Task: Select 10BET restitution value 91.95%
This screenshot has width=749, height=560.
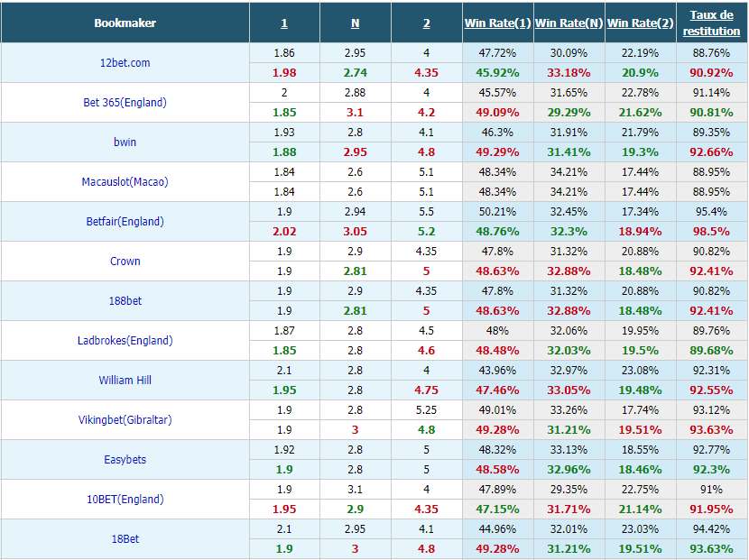Action: pos(711,509)
